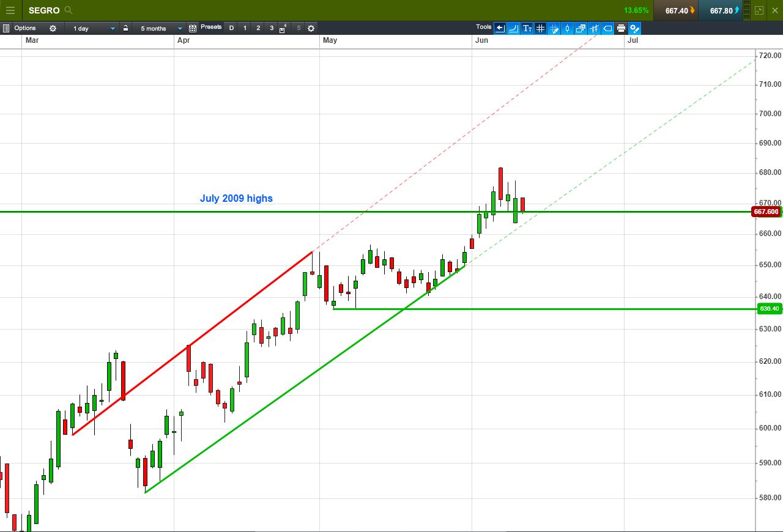This screenshot has width=783, height=532.
Task: Select the candlestick chart type tool
Action: coord(567,28)
